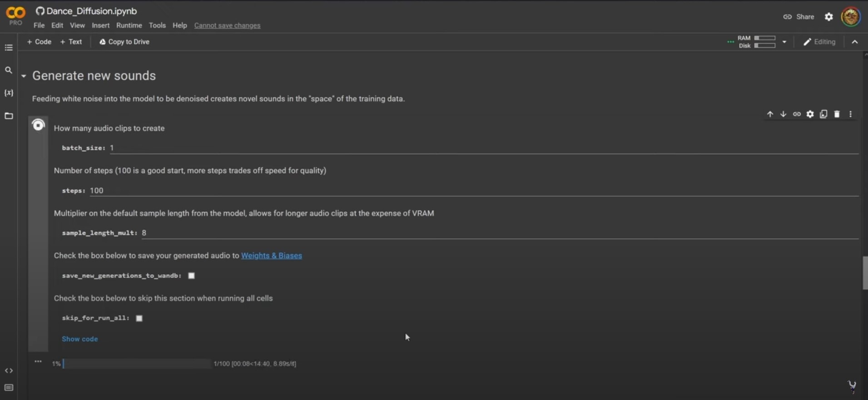Delete the cell with trash icon
The width and height of the screenshot is (868, 400).
[837, 114]
